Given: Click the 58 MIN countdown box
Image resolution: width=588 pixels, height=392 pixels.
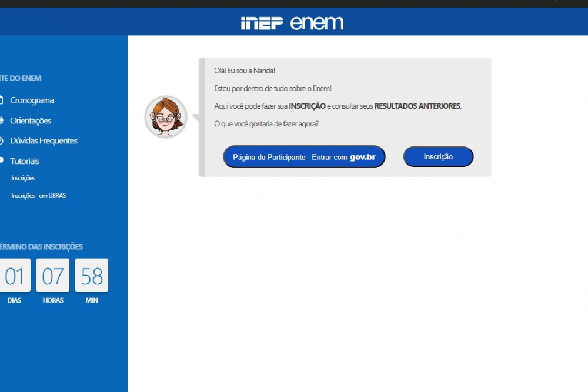Looking at the screenshot, I should [x=92, y=275].
